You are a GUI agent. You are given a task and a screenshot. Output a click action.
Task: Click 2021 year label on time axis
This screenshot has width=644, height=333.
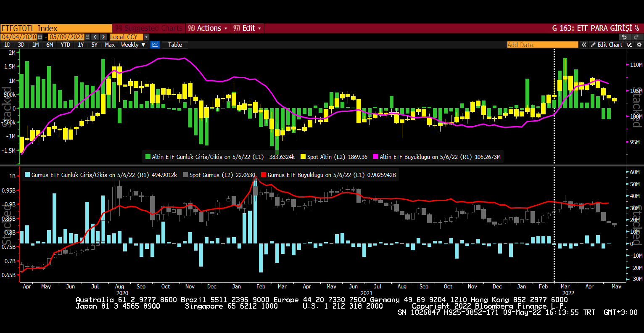[366, 293]
